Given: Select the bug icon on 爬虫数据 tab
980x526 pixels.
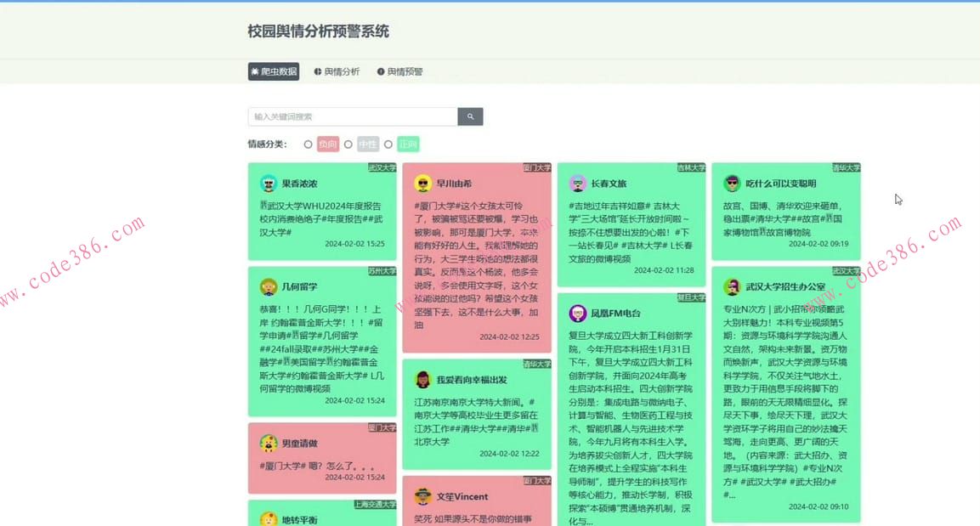Looking at the screenshot, I should coord(256,71).
